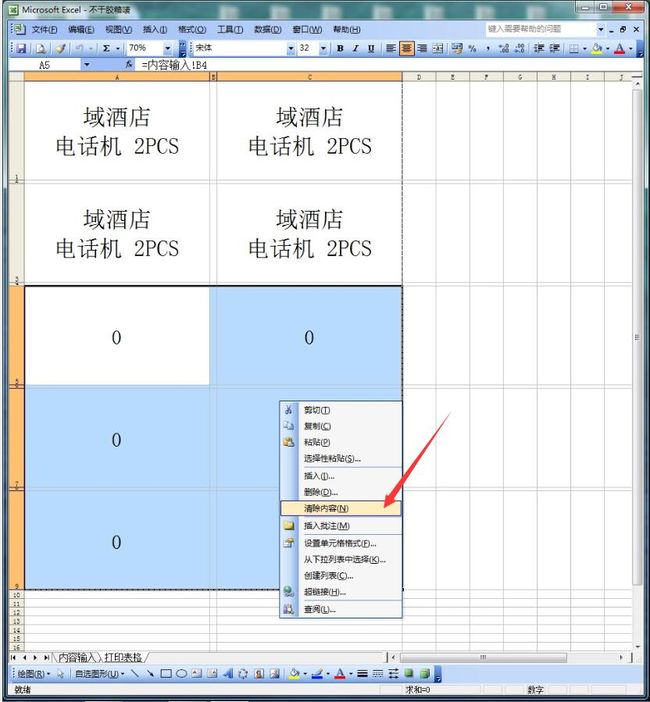Open the 工具(T) menu
The width and height of the screenshot is (650, 702).
coord(230,30)
